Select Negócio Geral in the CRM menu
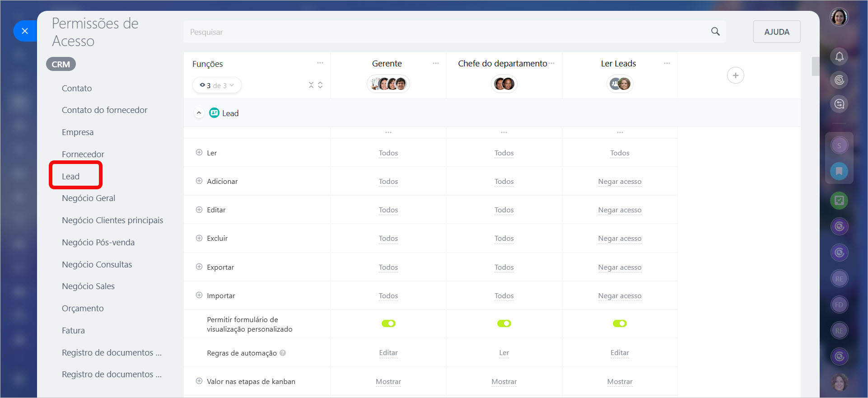Screen dimensions: 868x398 click(x=89, y=198)
